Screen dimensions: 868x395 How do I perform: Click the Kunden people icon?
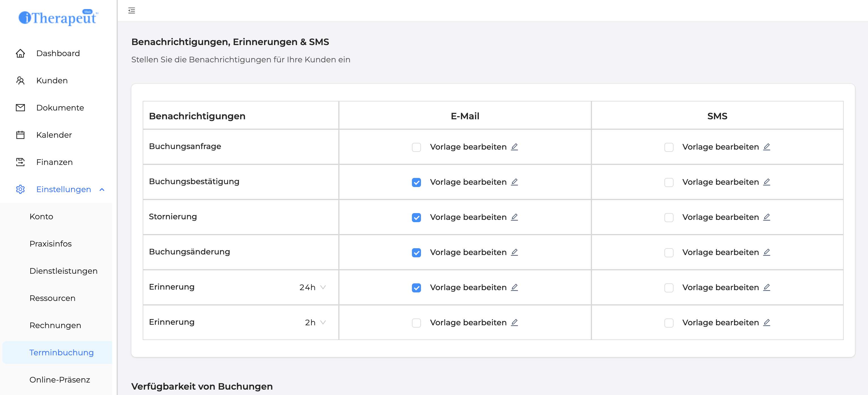tap(20, 81)
